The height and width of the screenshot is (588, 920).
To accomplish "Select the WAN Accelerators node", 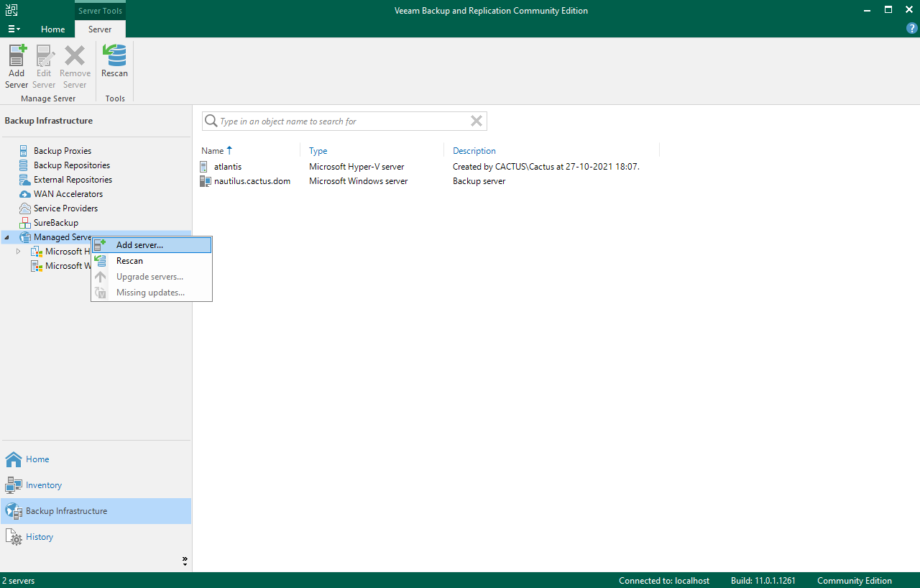I will coord(67,193).
